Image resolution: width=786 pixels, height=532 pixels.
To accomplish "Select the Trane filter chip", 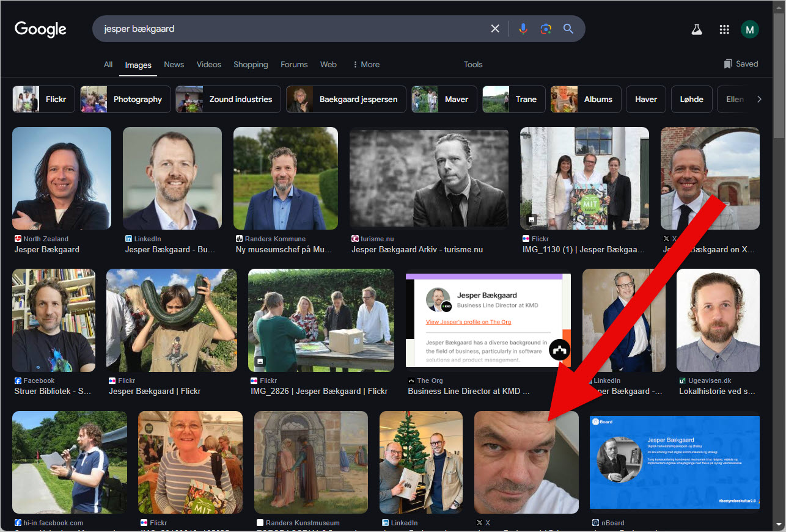I will click(x=513, y=99).
